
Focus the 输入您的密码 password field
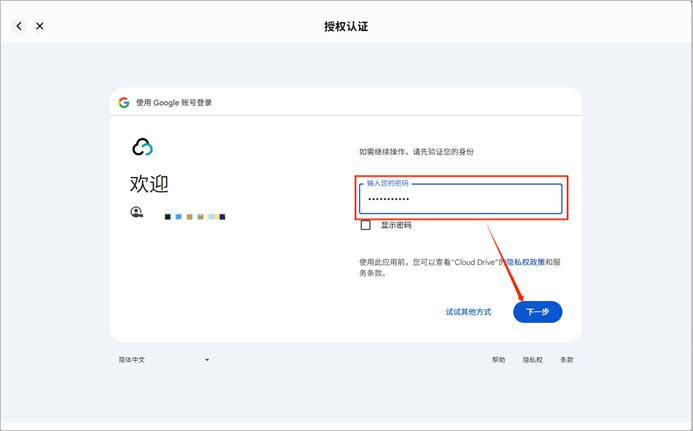[x=461, y=199]
